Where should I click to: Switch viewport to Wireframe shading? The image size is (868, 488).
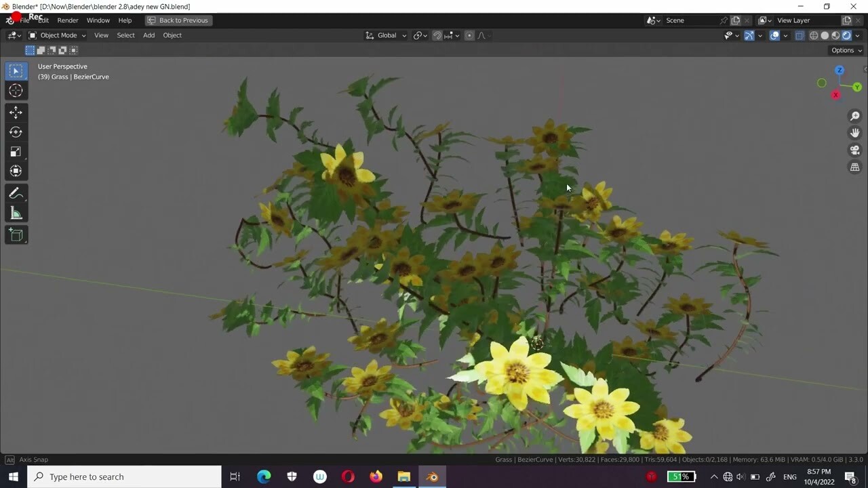point(813,35)
